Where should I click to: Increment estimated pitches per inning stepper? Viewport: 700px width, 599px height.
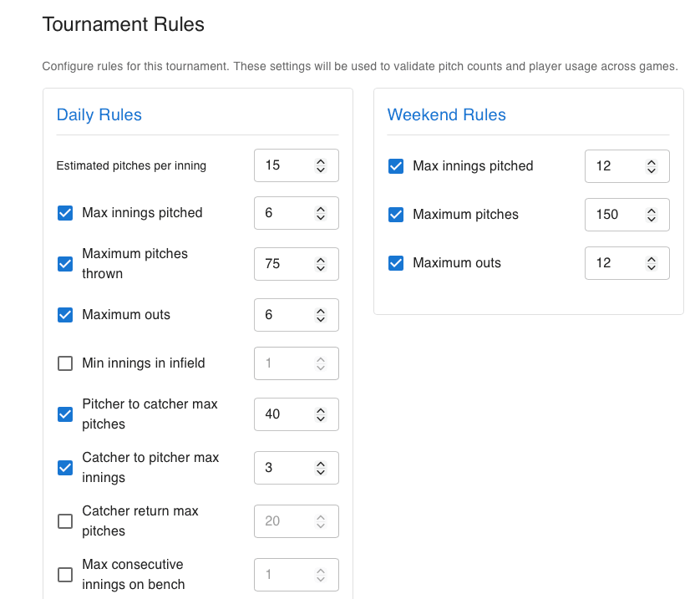point(322,160)
